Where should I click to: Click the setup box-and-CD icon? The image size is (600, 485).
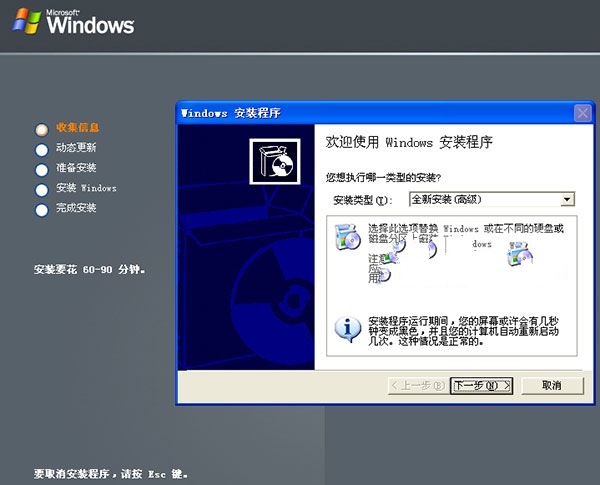[x=275, y=162]
